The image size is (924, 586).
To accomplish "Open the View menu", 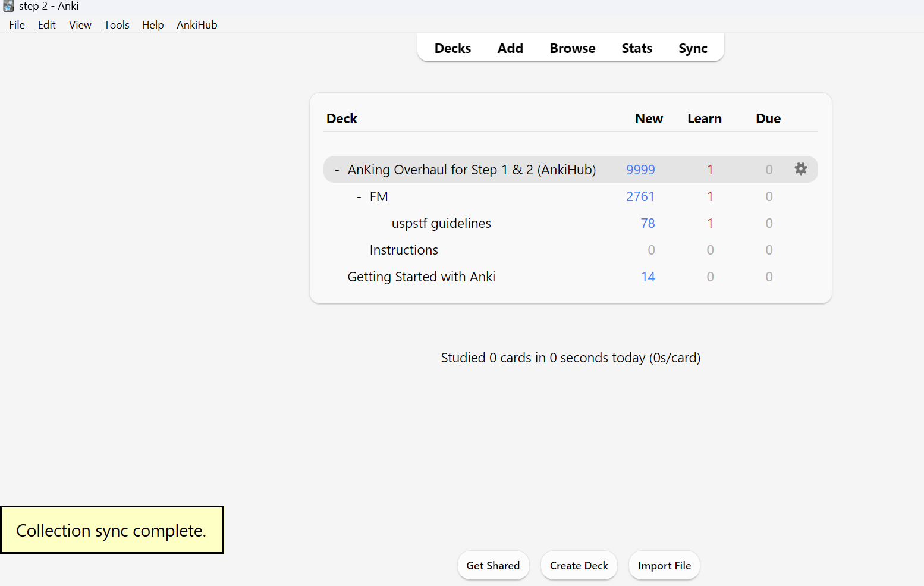I will 80,25.
